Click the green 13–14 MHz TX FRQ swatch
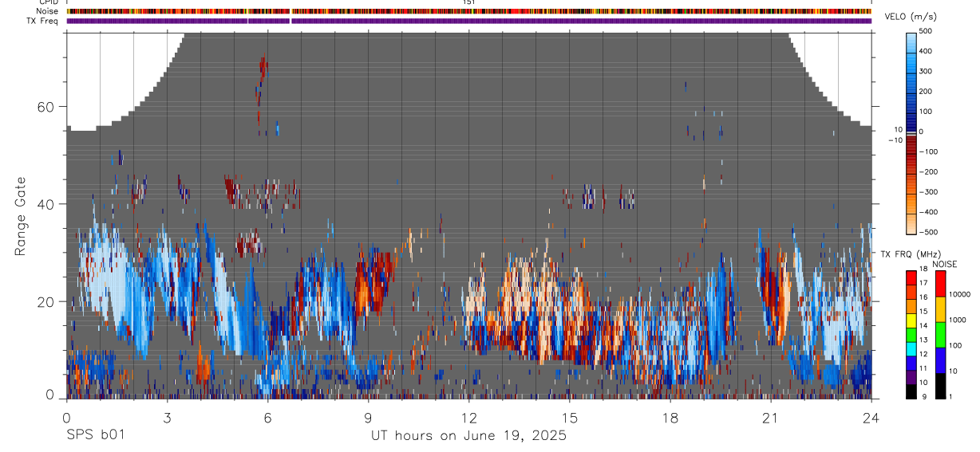 point(911,335)
